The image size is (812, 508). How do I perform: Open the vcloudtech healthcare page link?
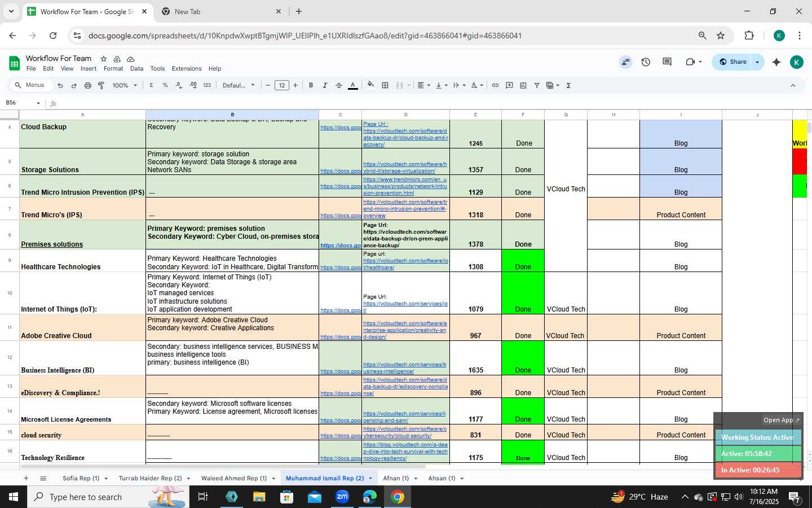coord(405,264)
